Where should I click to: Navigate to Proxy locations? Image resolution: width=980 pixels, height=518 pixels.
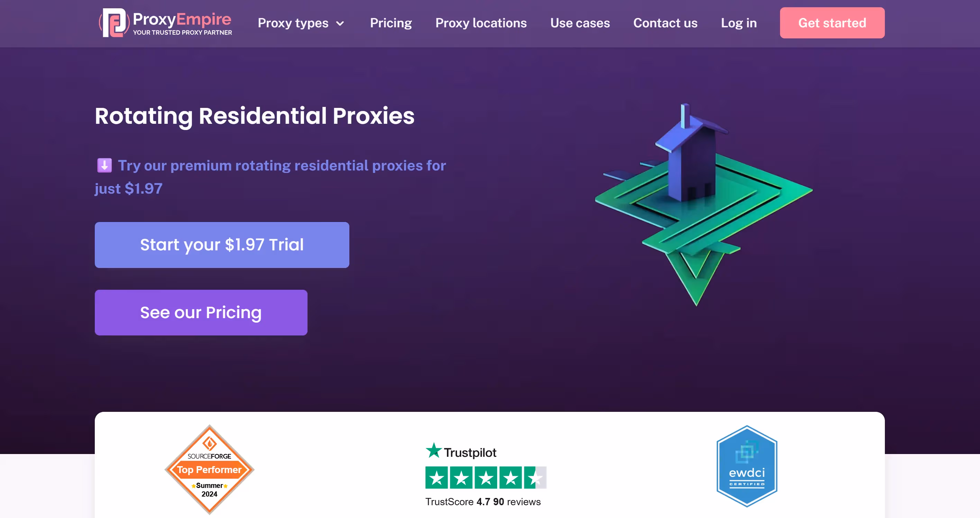point(480,23)
